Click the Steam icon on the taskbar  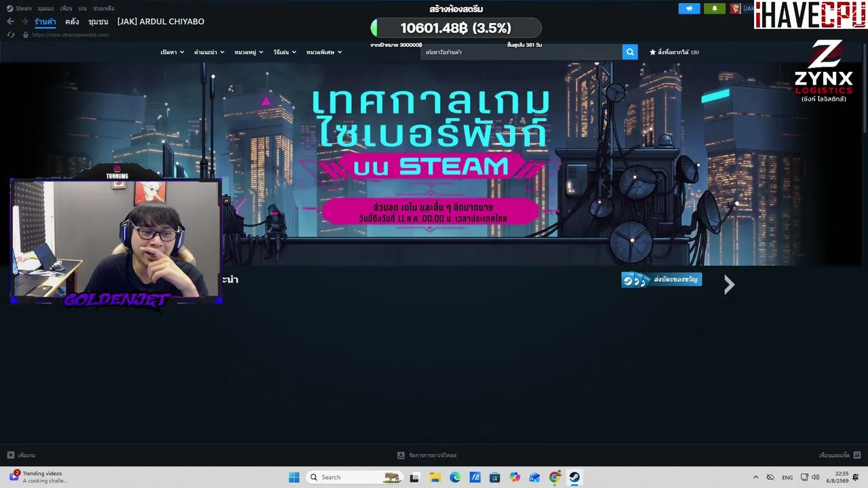574,477
